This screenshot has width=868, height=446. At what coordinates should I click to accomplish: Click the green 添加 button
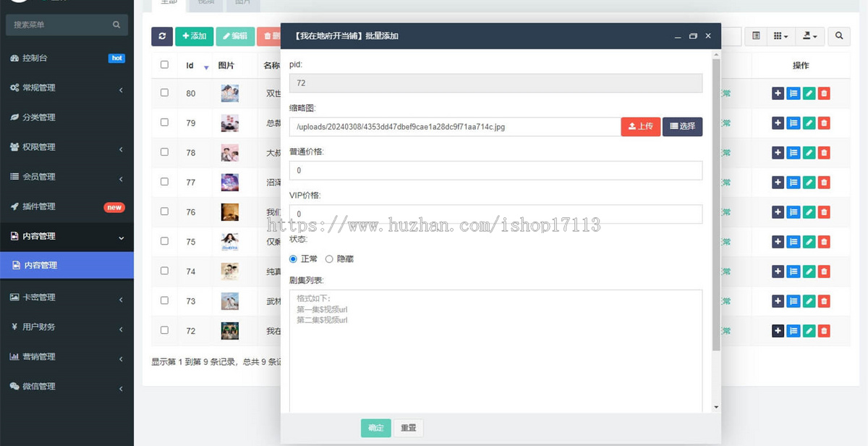click(194, 35)
